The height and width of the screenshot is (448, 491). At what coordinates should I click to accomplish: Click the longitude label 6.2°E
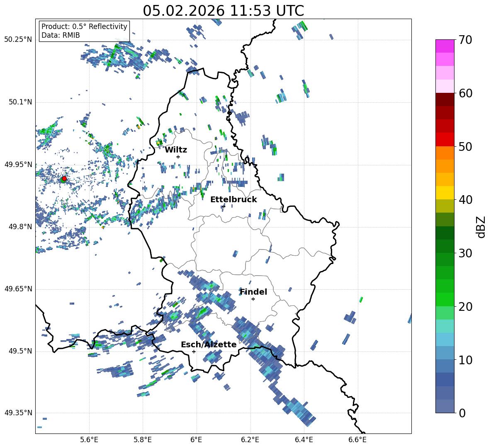tap(250, 440)
